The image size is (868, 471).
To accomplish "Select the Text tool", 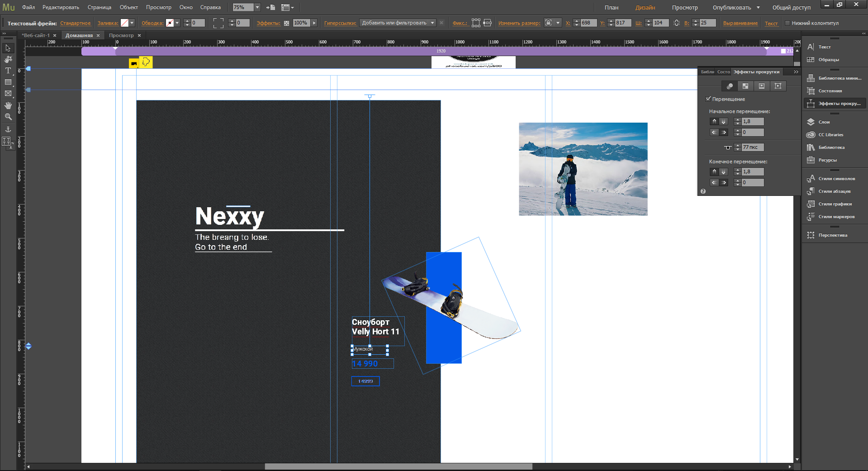I will click(8, 71).
